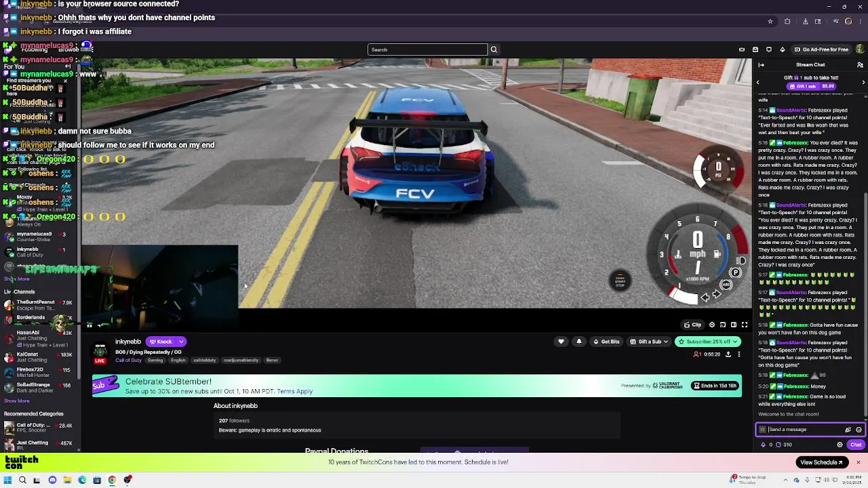868x488 pixels.
Task: Cast the stream to a device
Action: (722, 325)
